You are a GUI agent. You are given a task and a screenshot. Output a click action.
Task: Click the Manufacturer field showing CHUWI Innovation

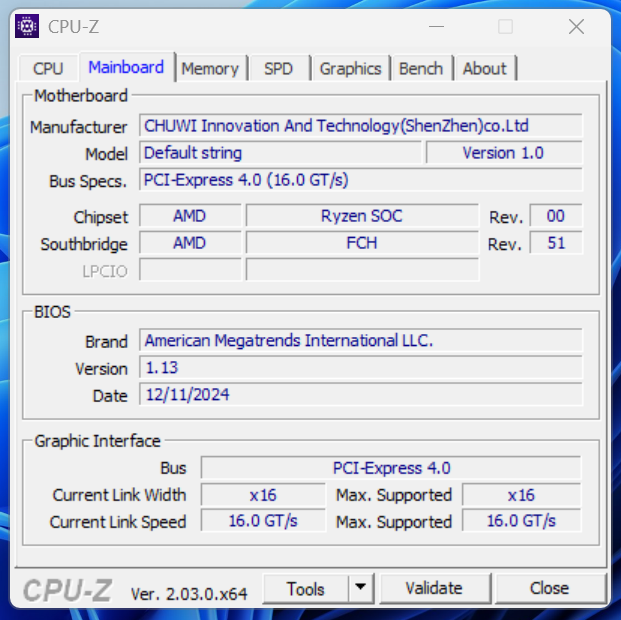pyautogui.click(x=360, y=126)
